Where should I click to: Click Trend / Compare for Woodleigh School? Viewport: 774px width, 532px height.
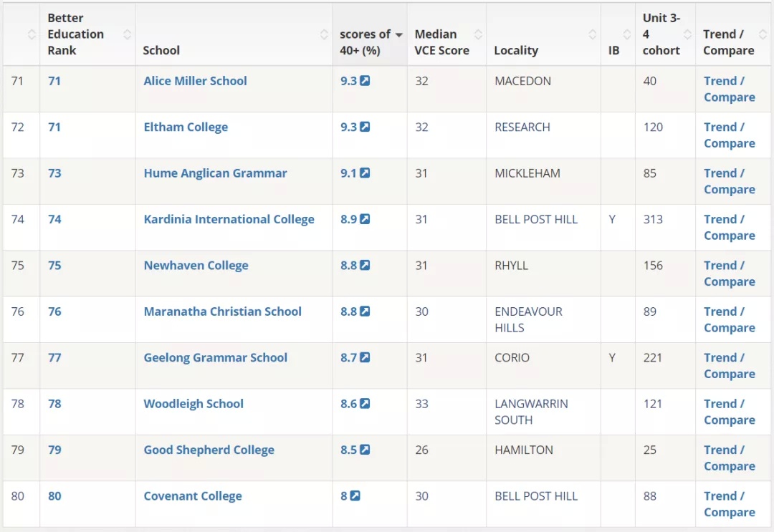pyautogui.click(x=729, y=412)
